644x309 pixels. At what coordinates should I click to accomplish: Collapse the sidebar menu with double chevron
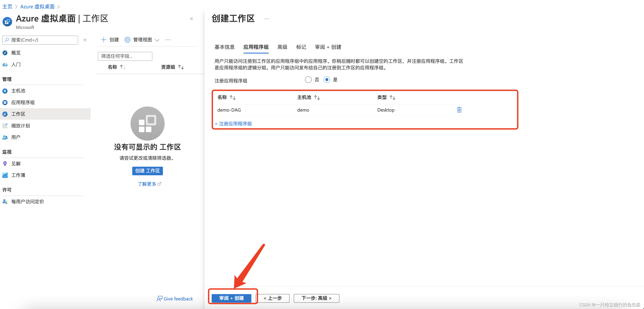(x=85, y=40)
